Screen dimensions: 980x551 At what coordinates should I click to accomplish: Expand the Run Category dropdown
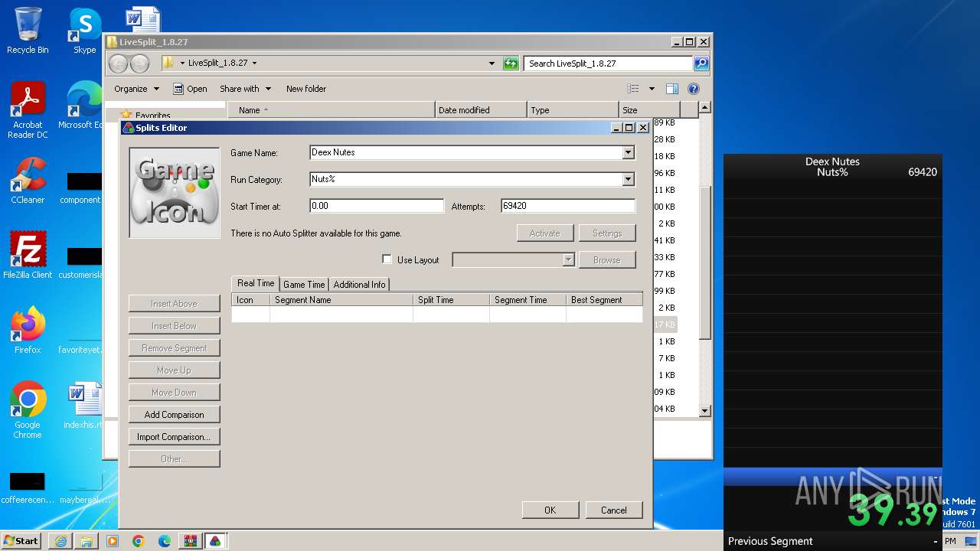pyautogui.click(x=629, y=180)
